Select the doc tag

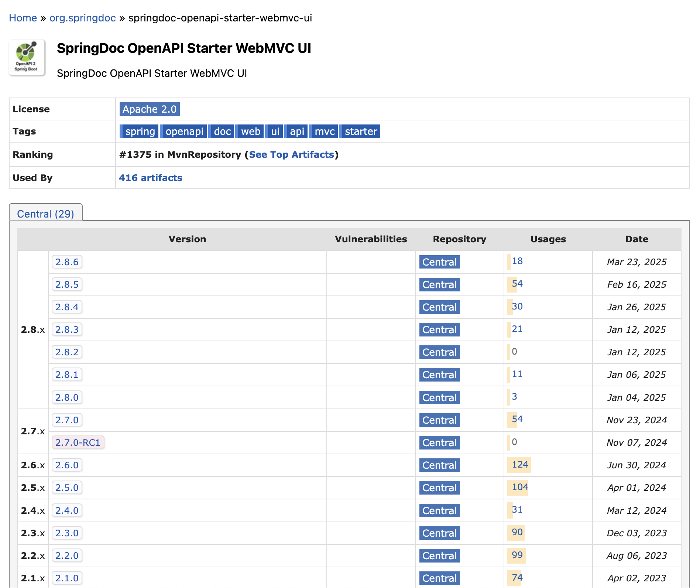(222, 131)
